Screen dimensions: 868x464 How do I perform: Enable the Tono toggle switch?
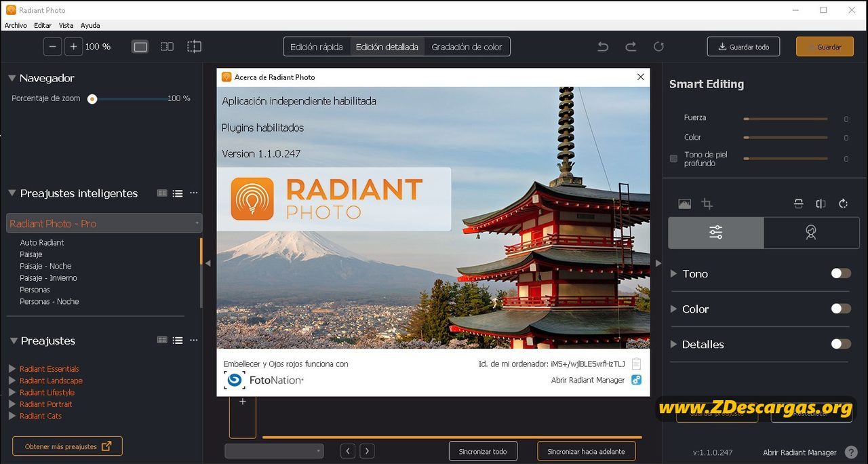click(x=841, y=273)
